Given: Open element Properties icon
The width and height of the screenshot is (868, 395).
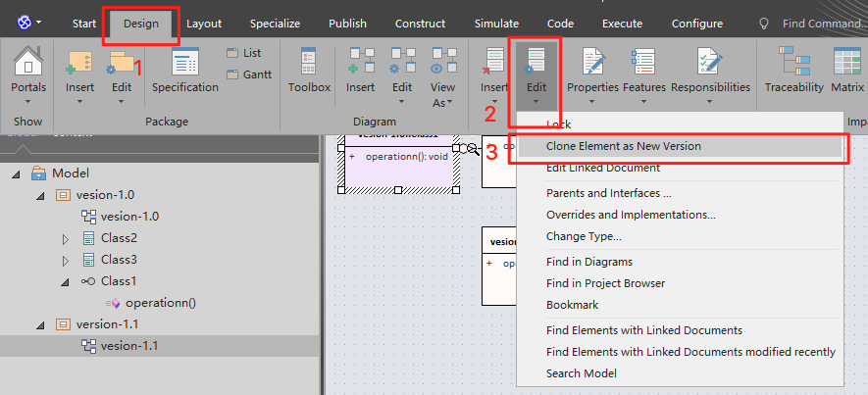Looking at the screenshot, I should click(592, 62).
